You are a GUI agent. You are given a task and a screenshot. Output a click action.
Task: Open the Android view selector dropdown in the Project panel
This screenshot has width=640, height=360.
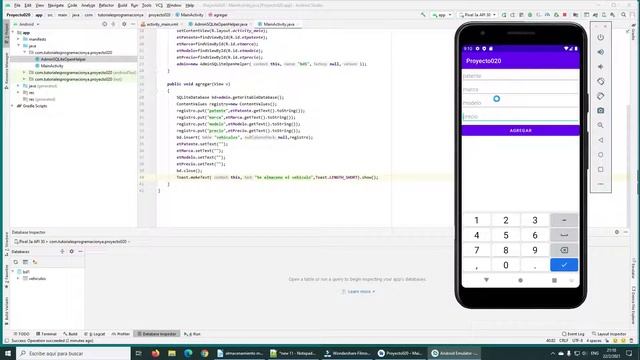[27, 24]
